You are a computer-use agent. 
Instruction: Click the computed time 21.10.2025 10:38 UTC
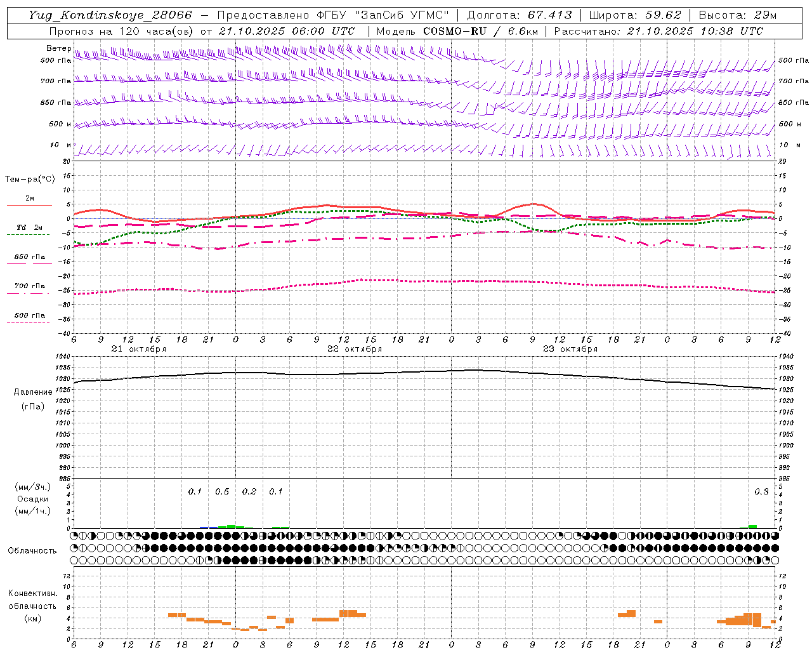[x=695, y=31]
